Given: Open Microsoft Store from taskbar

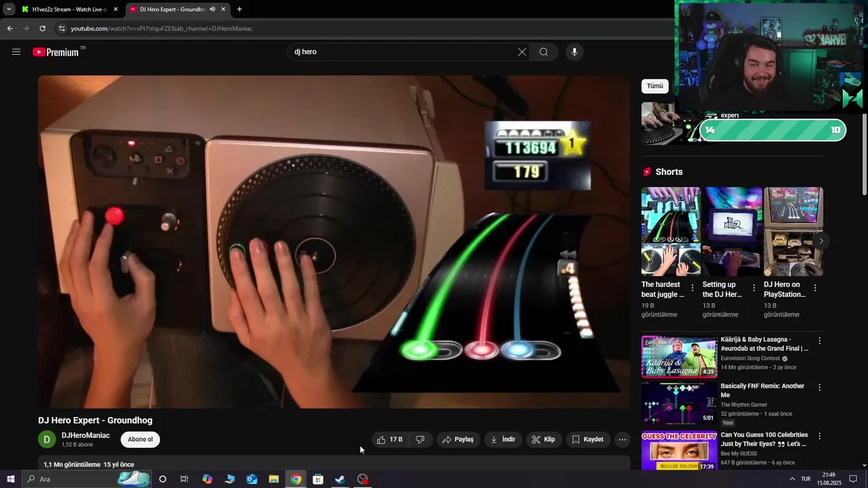Looking at the screenshot, I should [318, 479].
